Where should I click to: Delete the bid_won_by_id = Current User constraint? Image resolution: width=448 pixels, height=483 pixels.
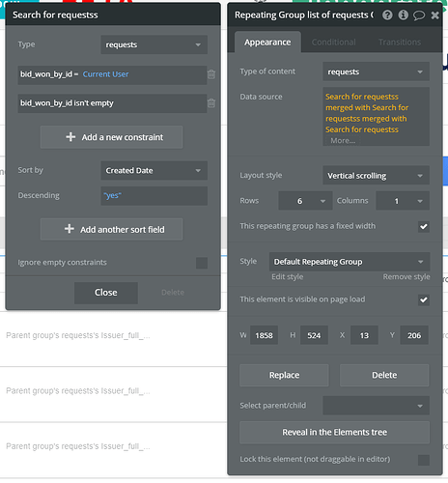[x=211, y=74]
